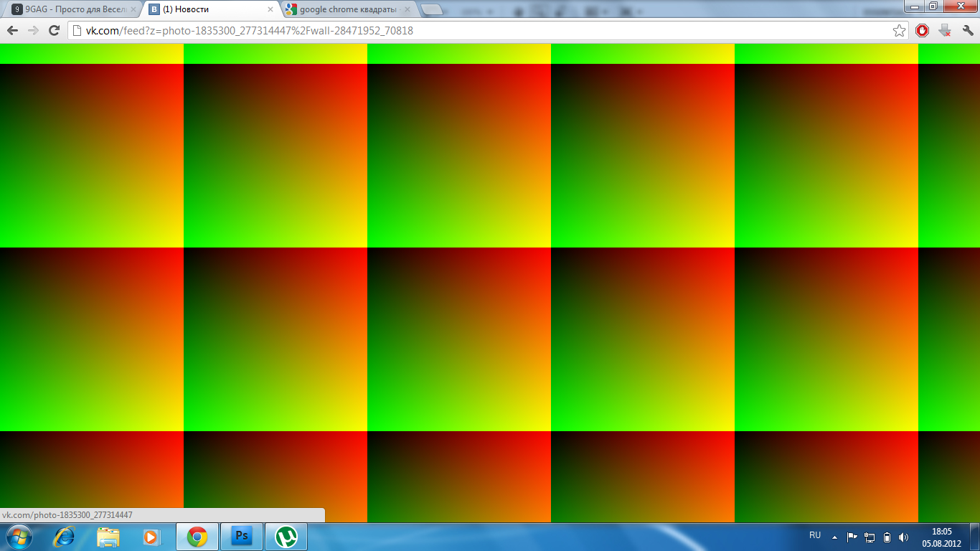Click the network tray icon
Screen dimensions: 980x551
point(870,537)
